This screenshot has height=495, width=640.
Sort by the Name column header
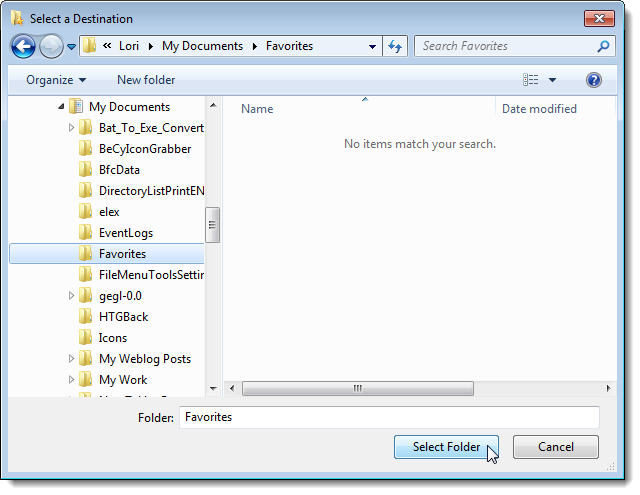(x=257, y=109)
